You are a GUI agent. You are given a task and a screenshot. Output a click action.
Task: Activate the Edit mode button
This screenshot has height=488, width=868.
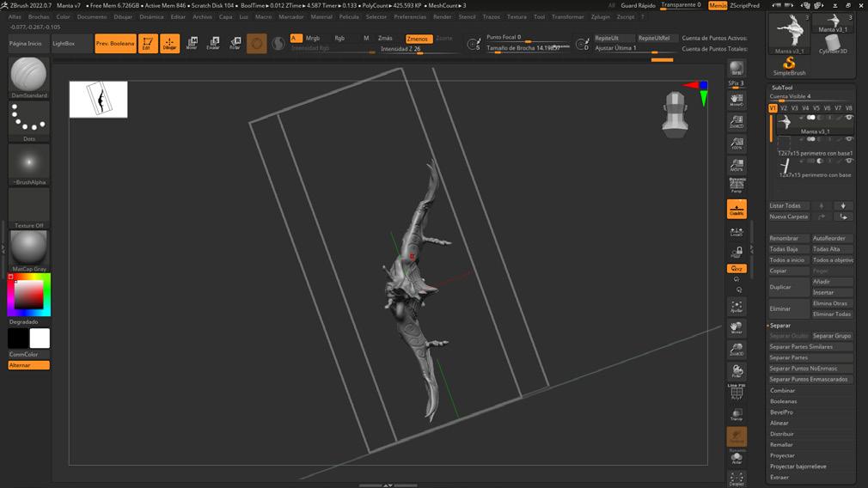click(x=148, y=43)
